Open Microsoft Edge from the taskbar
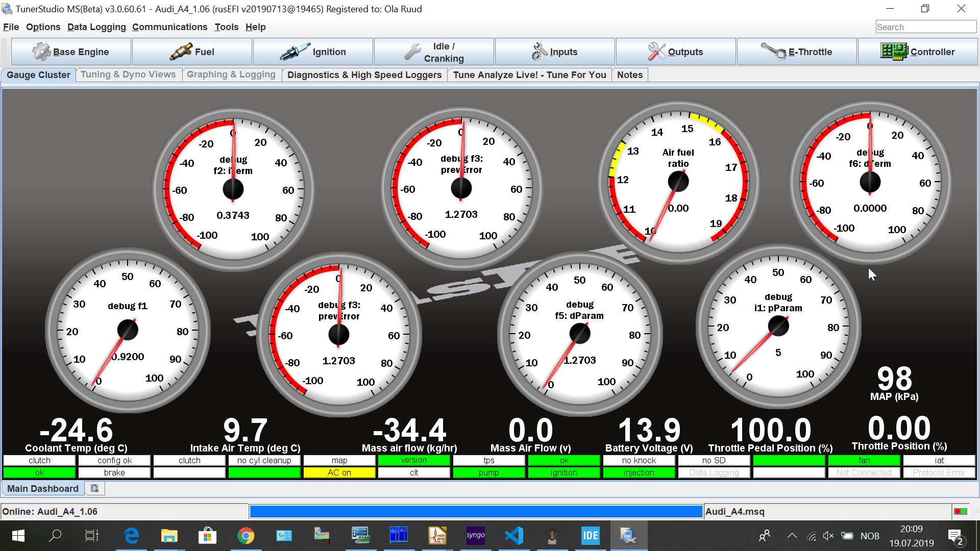This screenshot has height=551, width=980. click(x=131, y=536)
